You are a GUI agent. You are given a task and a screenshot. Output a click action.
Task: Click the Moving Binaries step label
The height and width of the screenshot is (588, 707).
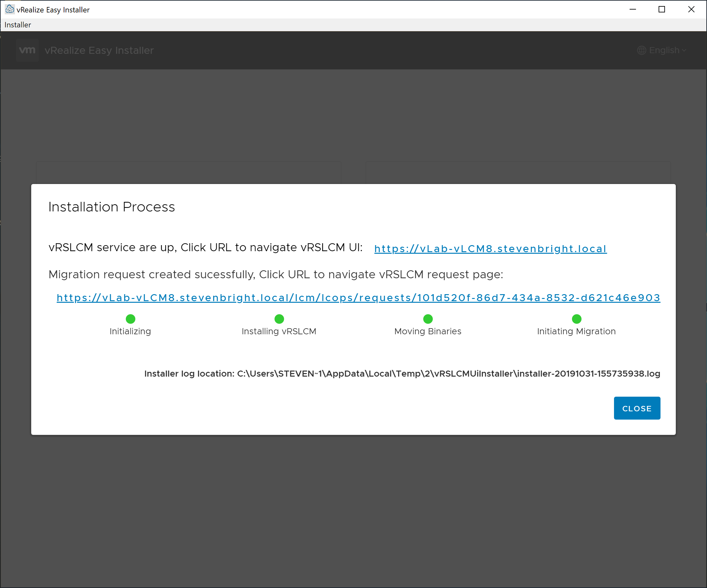click(x=428, y=331)
